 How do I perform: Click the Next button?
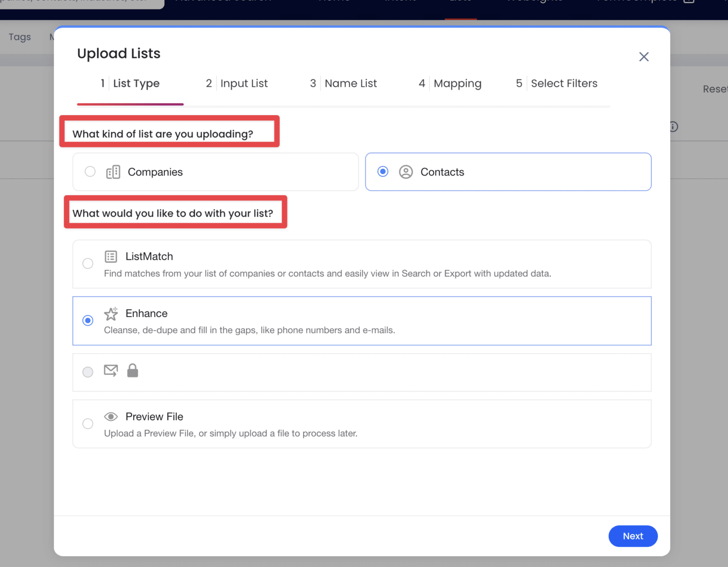tap(633, 536)
